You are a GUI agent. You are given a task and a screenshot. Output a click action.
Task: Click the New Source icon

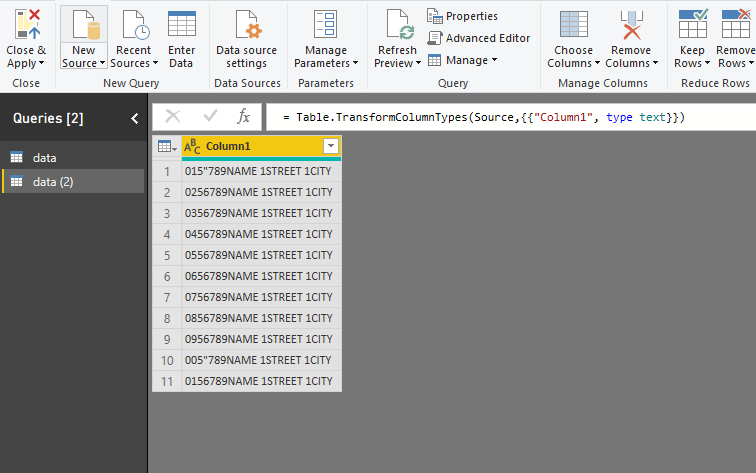pos(86,24)
